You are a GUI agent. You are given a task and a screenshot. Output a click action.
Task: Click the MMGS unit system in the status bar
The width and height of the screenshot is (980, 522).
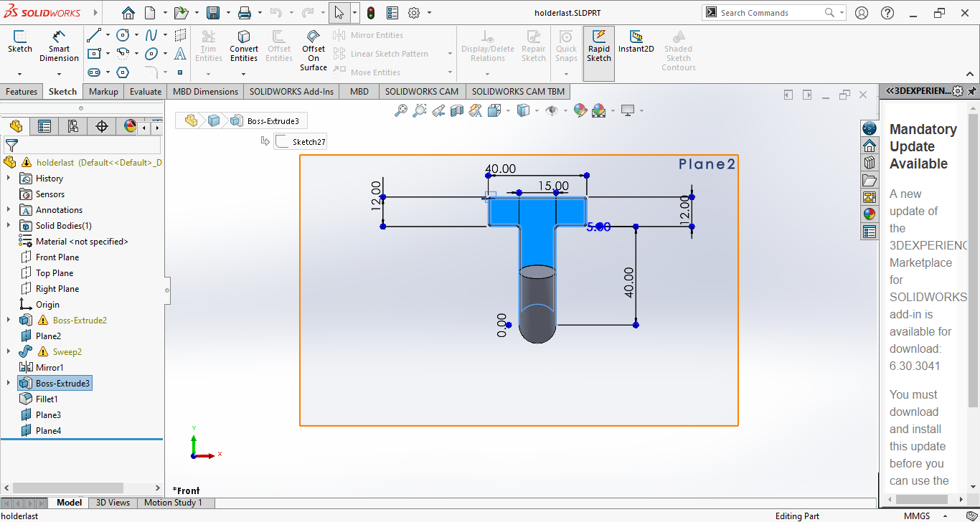click(917, 516)
